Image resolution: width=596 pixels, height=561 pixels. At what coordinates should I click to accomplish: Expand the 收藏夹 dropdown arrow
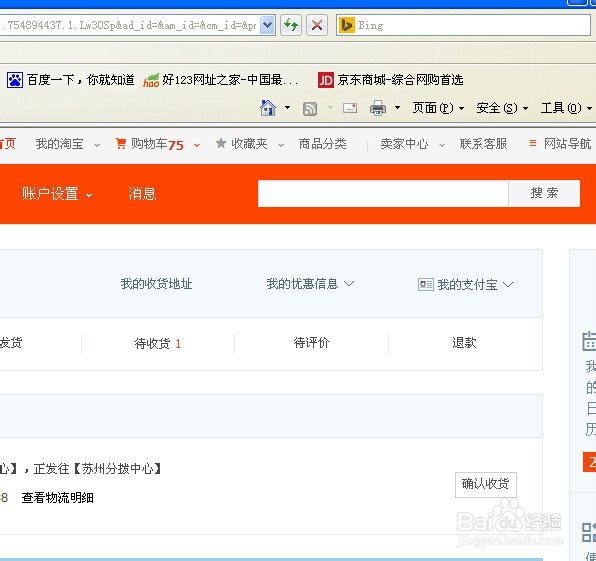click(x=281, y=145)
